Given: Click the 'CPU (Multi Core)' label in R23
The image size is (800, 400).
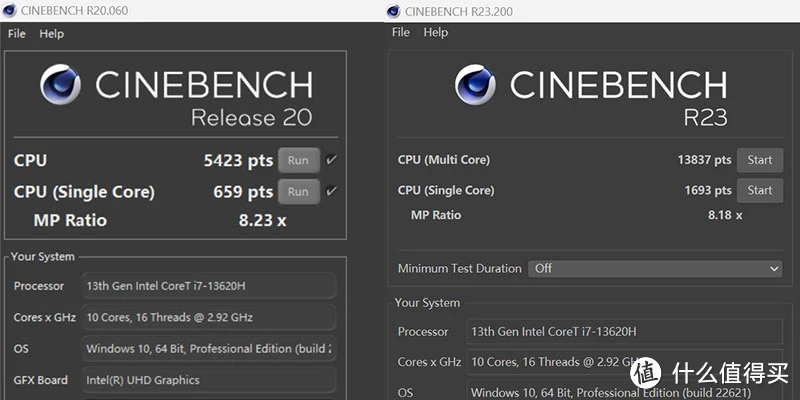Looking at the screenshot, I should pos(443,160).
